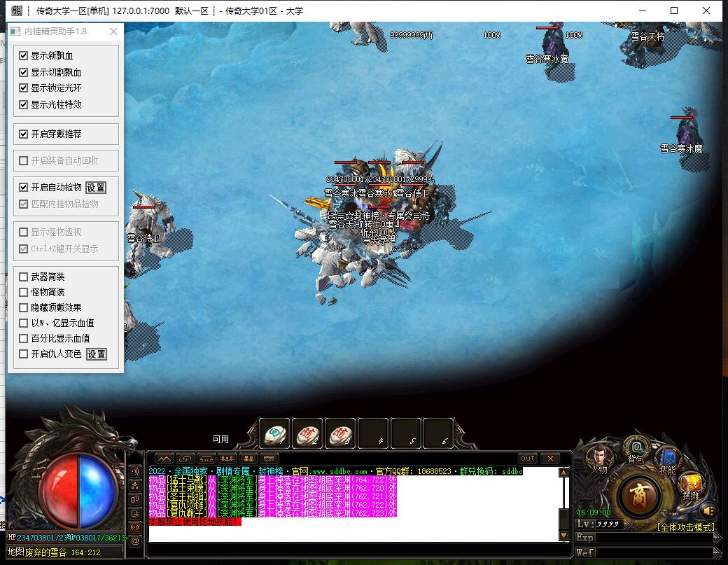728x565 pixels.
Task: Click the 'out' button on the chat bar
Action: (x=528, y=459)
